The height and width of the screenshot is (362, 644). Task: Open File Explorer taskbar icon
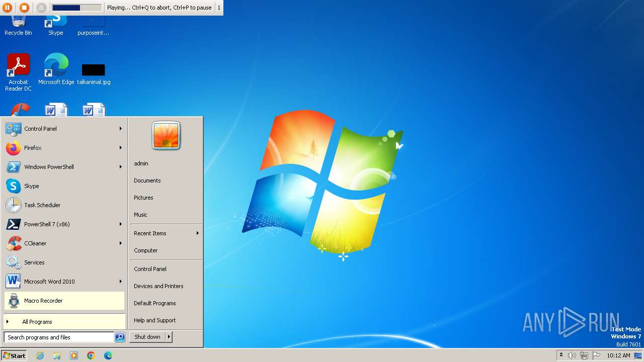pyautogui.click(x=57, y=355)
